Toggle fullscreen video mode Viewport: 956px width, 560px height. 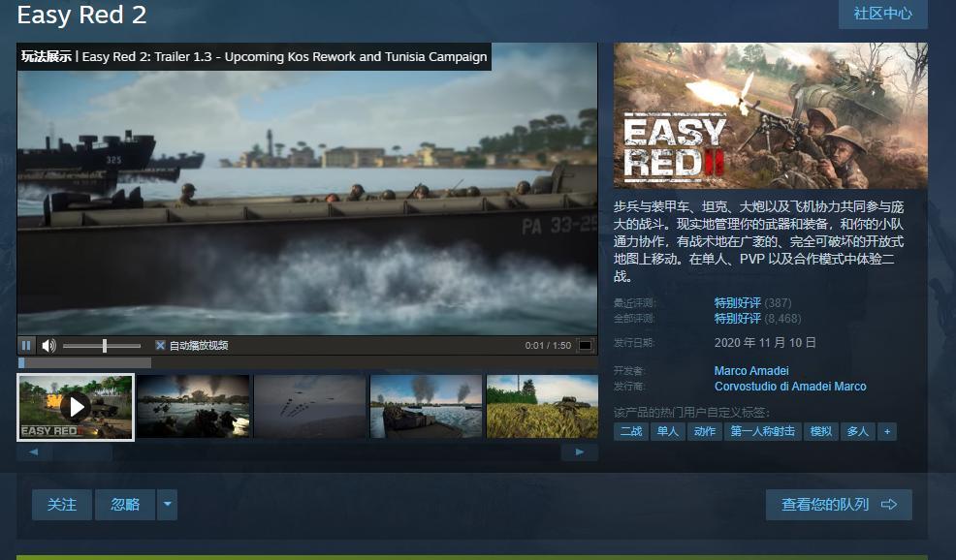[x=585, y=346]
